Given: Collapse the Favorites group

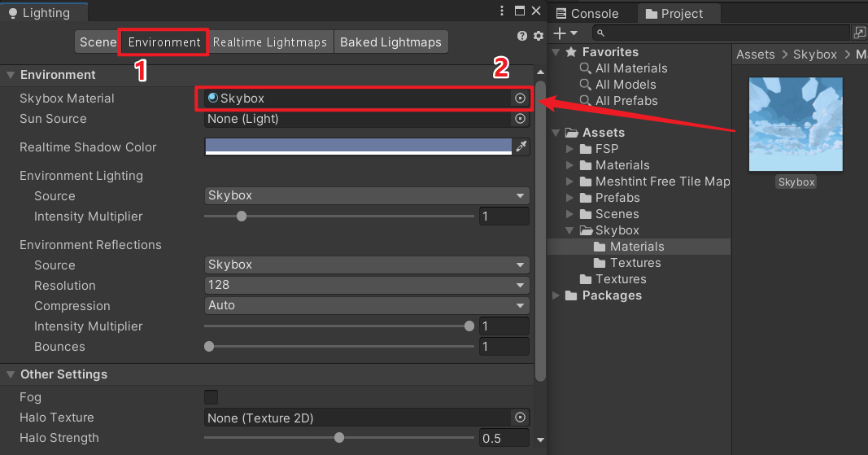Looking at the screenshot, I should [x=556, y=52].
